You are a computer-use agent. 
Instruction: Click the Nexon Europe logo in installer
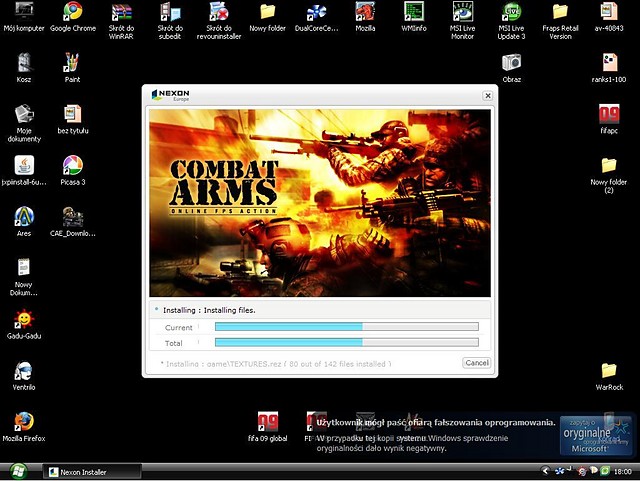(170, 95)
